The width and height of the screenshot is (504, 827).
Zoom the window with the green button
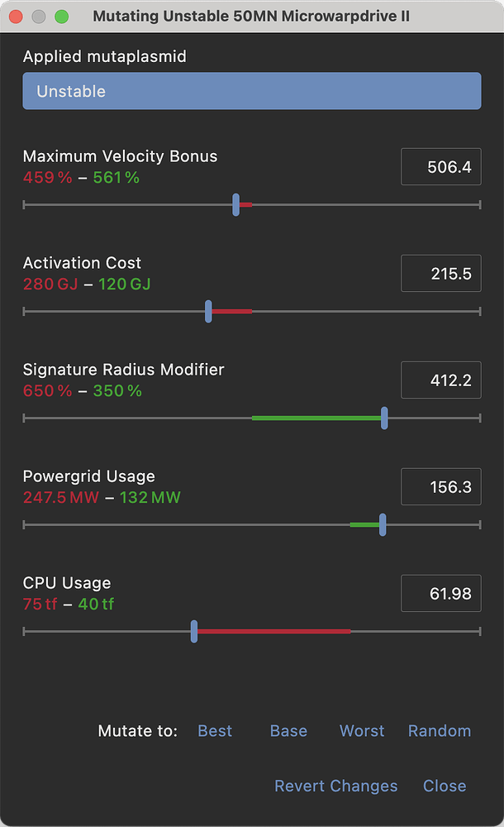(x=61, y=17)
